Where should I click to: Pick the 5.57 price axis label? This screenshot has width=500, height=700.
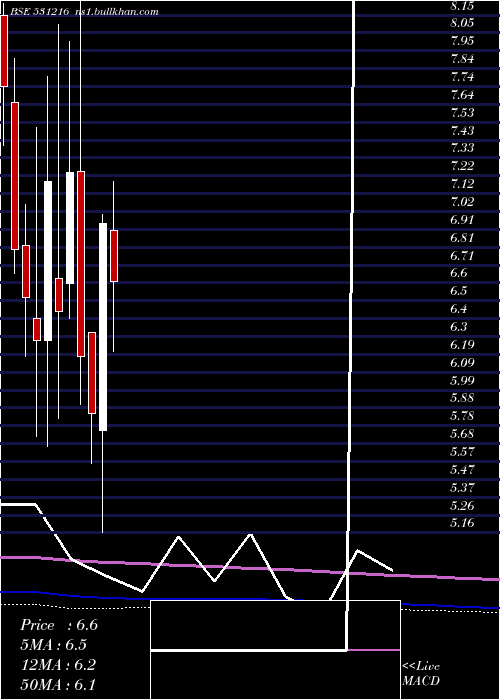462,452
